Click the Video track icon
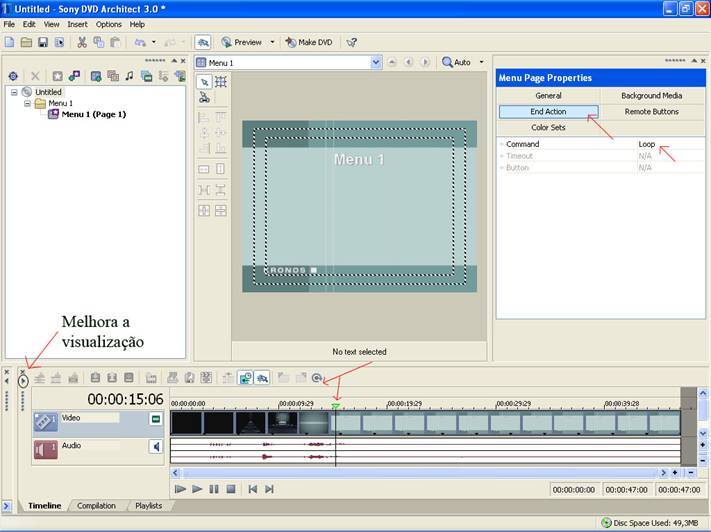This screenshot has width=711, height=532. (x=45, y=421)
